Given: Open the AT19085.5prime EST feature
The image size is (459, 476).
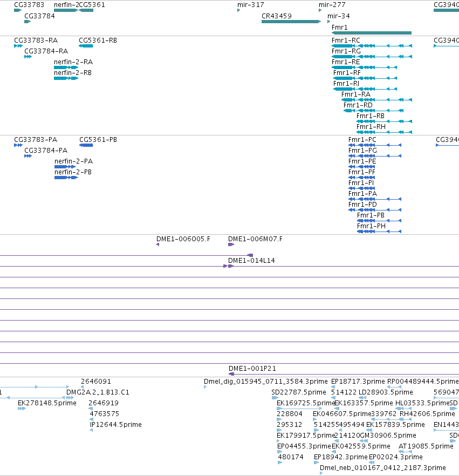Looking at the screenshot, I should click(x=405, y=452).
